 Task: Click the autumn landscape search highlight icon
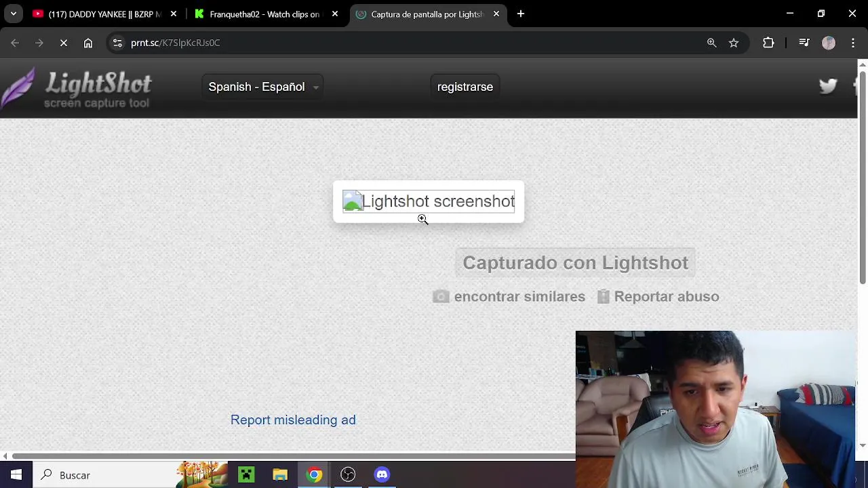tap(202, 475)
